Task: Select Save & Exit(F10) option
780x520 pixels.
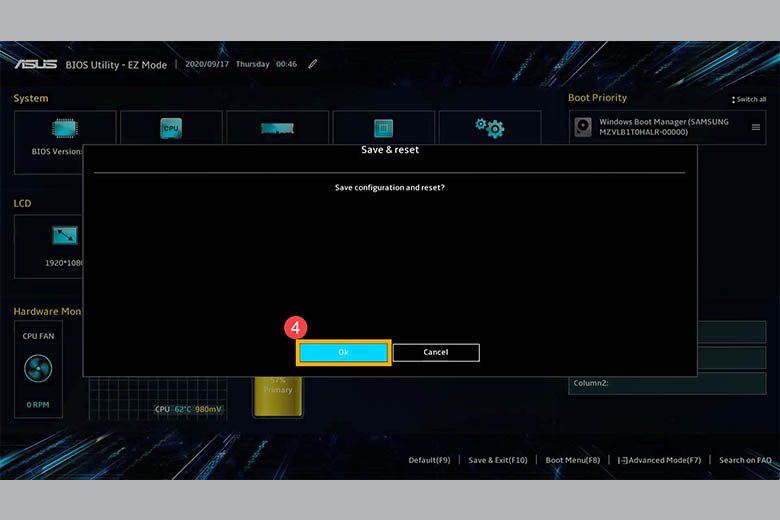Action: pos(497,460)
